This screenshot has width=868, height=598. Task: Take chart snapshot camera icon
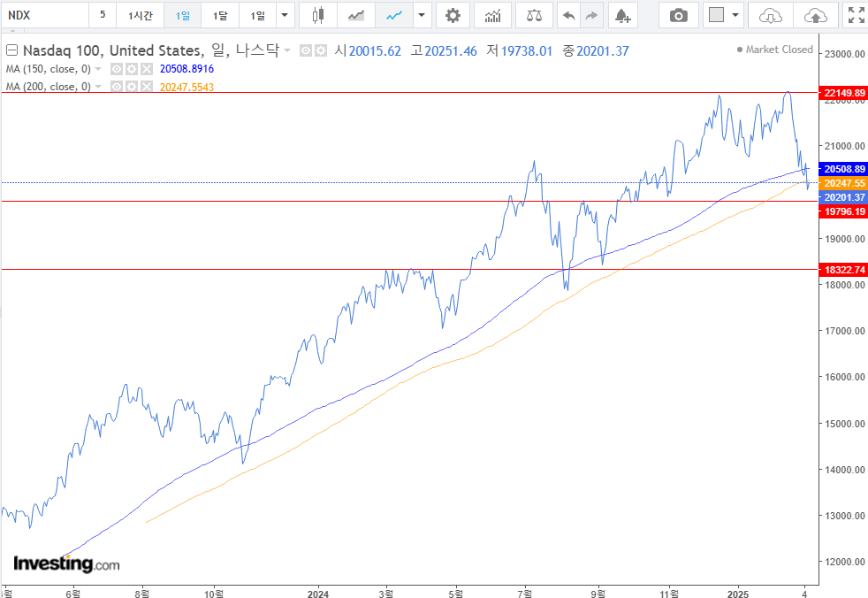tap(678, 16)
